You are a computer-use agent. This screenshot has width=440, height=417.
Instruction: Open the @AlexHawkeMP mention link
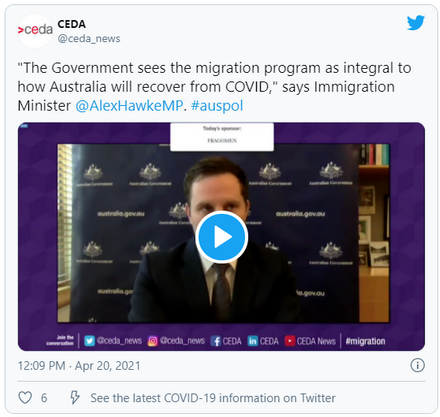click(x=129, y=106)
